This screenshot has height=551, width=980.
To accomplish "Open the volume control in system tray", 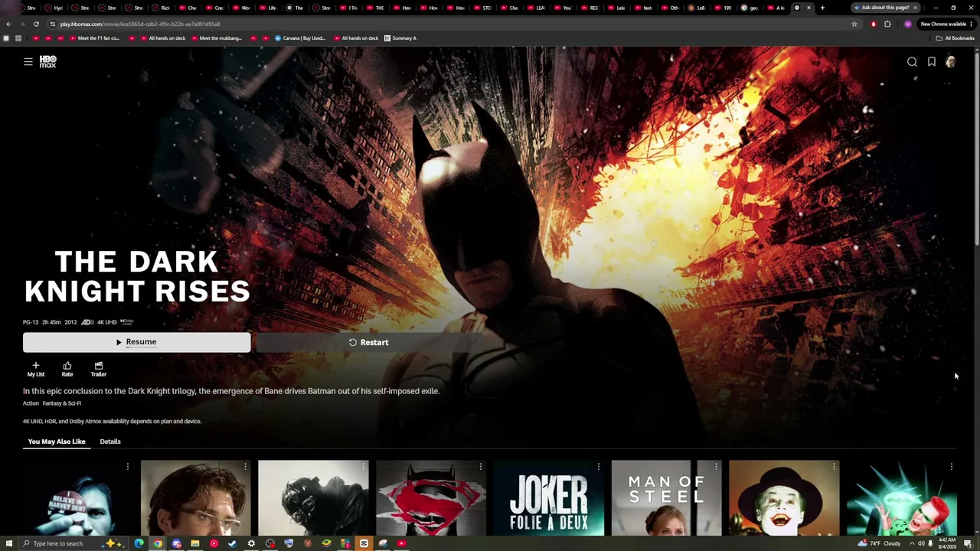I will [x=921, y=543].
